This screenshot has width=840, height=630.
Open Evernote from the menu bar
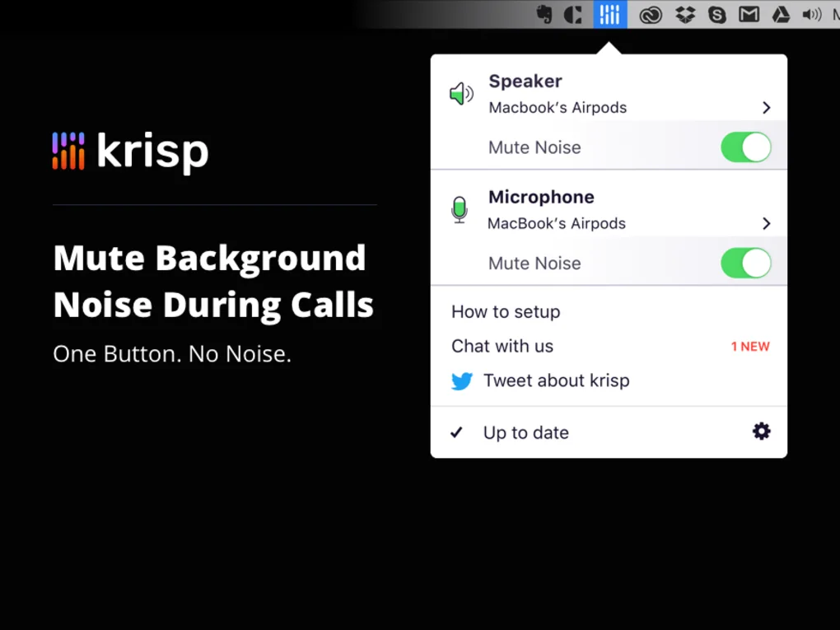(x=546, y=14)
